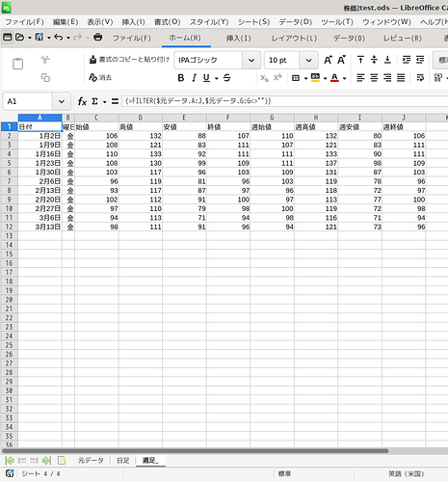
Task: Click the Function Wizard fx icon
Action: [x=82, y=101]
